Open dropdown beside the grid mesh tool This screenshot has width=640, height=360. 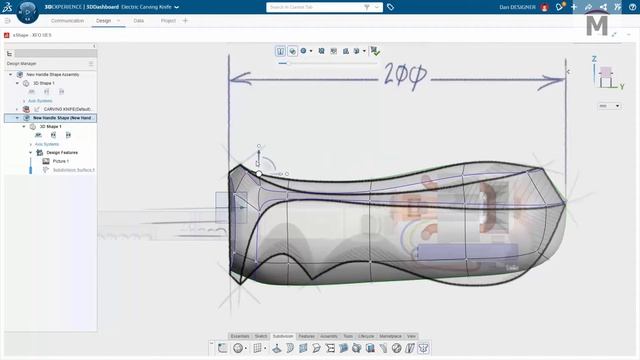click(265, 349)
